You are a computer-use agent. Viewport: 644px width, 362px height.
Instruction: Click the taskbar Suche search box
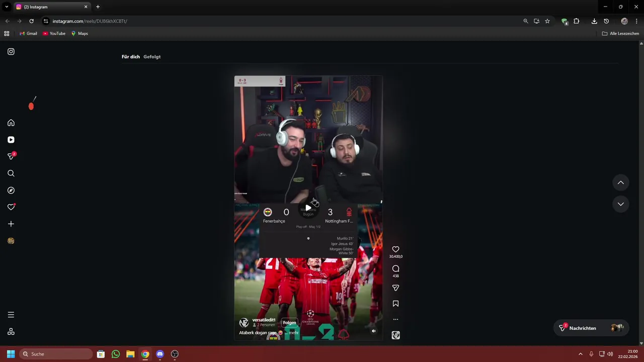pos(56,354)
